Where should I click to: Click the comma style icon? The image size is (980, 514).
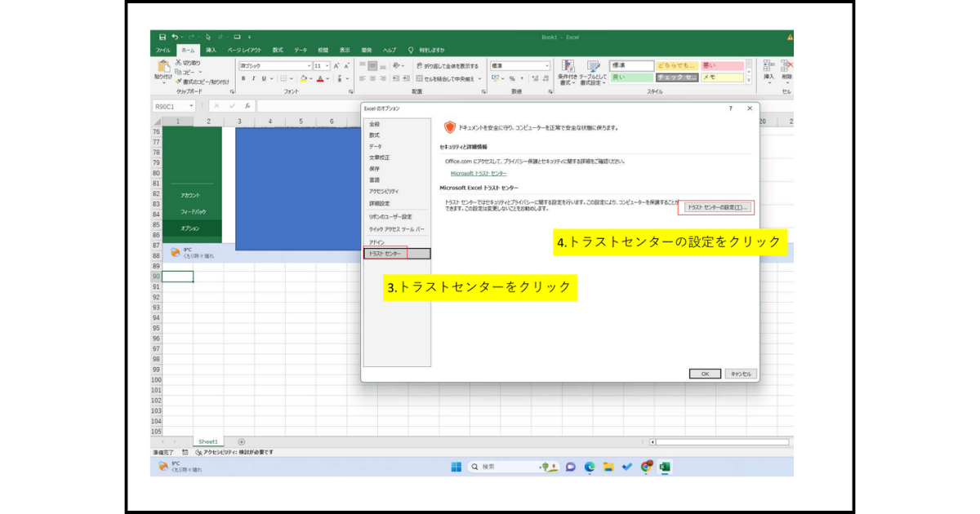tap(522, 79)
